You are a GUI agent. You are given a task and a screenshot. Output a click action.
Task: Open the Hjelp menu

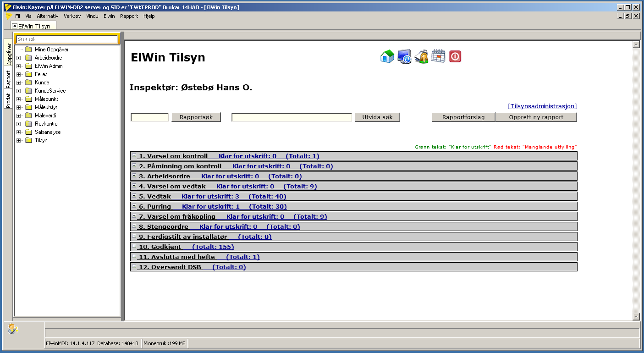pyautogui.click(x=149, y=16)
